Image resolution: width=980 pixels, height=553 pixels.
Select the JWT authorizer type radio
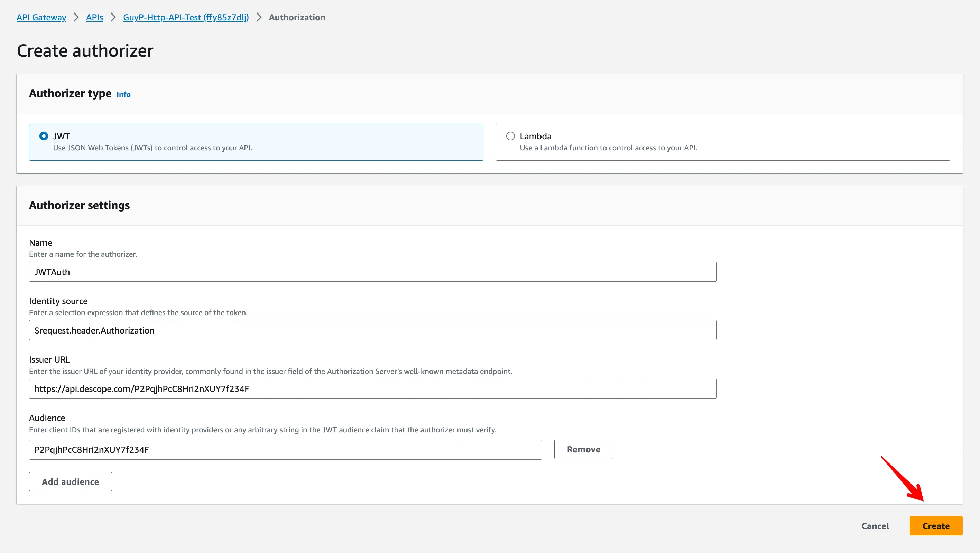coord(44,136)
